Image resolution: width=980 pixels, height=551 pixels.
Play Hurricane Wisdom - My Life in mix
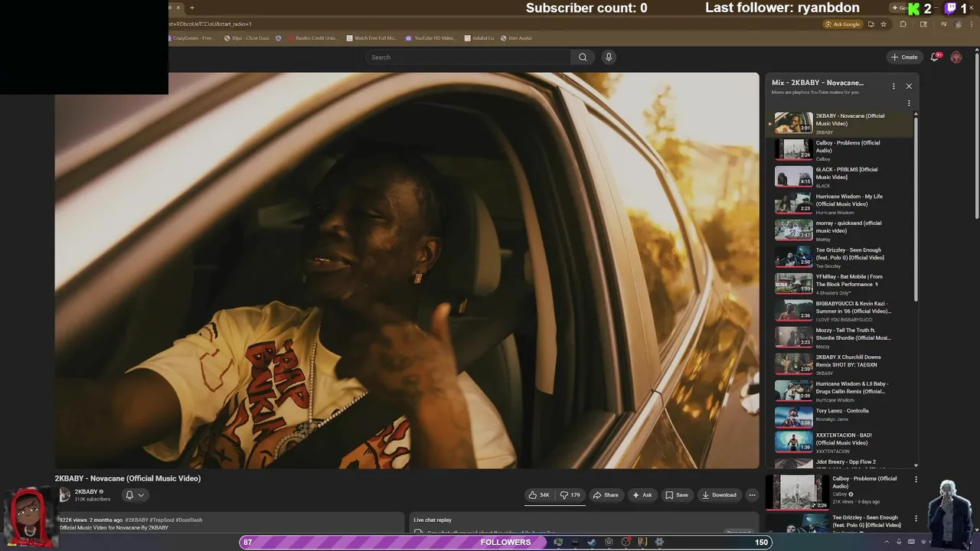pos(841,204)
